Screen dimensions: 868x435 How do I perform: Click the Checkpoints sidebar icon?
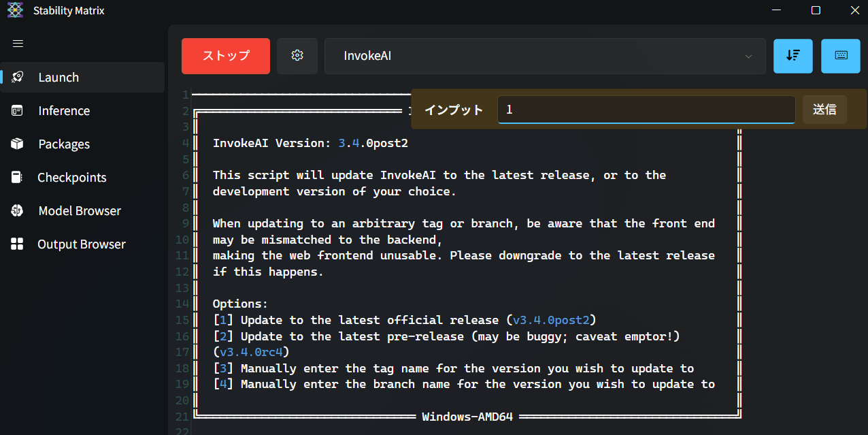click(17, 177)
